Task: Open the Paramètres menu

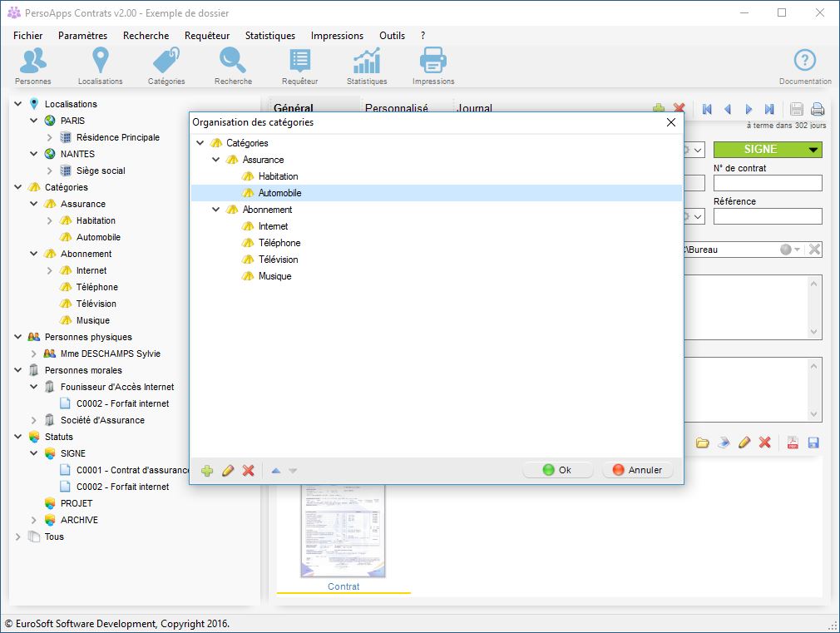Action: point(82,36)
